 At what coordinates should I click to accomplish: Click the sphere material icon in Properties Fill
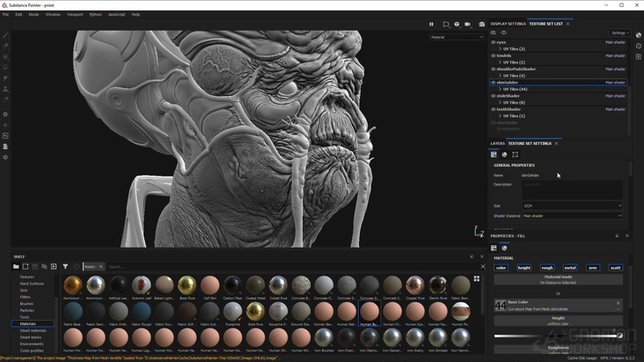point(504,248)
